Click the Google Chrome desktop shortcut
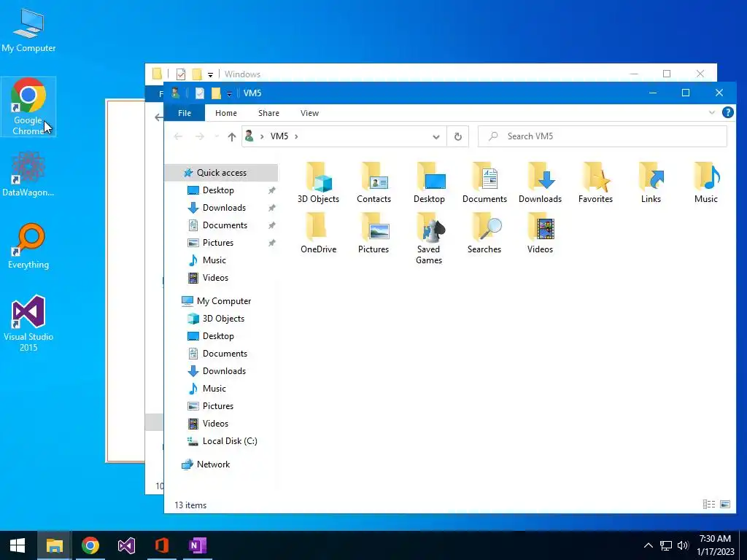Screen dimensions: 747x560 click(x=28, y=106)
